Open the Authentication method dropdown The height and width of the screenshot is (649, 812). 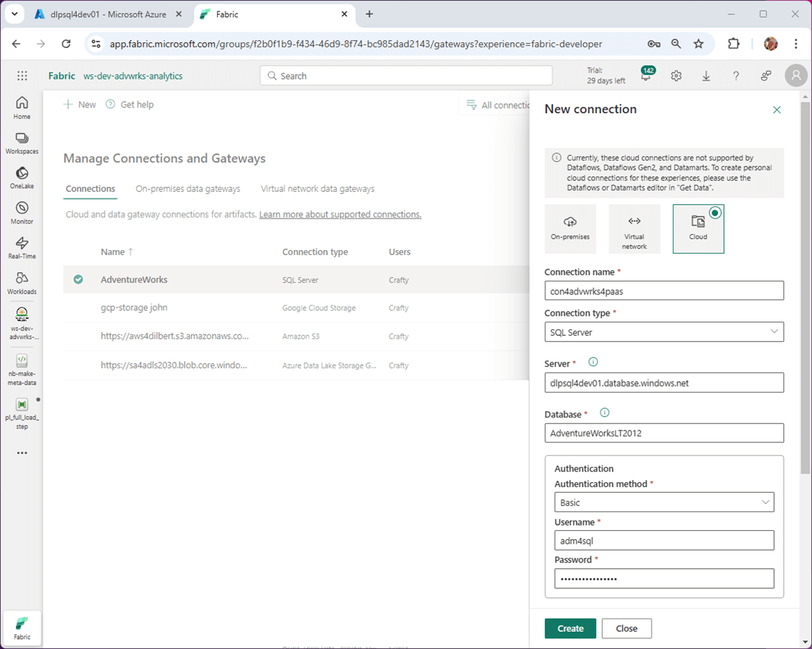pos(664,502)
